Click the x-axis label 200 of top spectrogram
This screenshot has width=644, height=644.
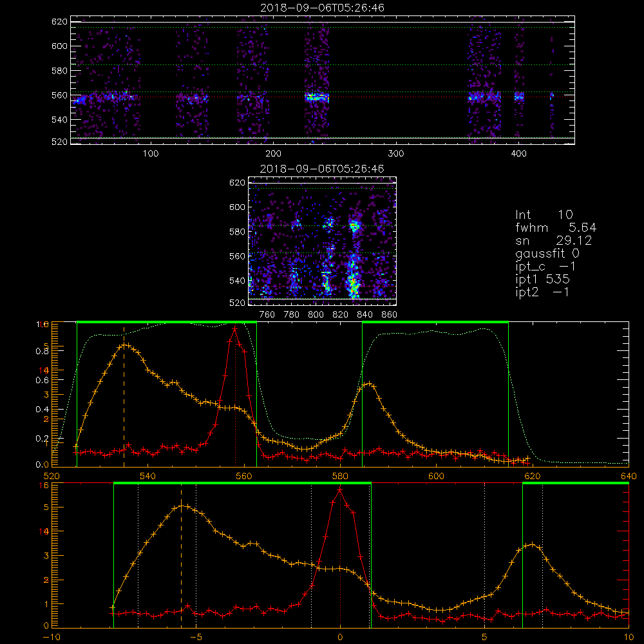tap(274, 154)
